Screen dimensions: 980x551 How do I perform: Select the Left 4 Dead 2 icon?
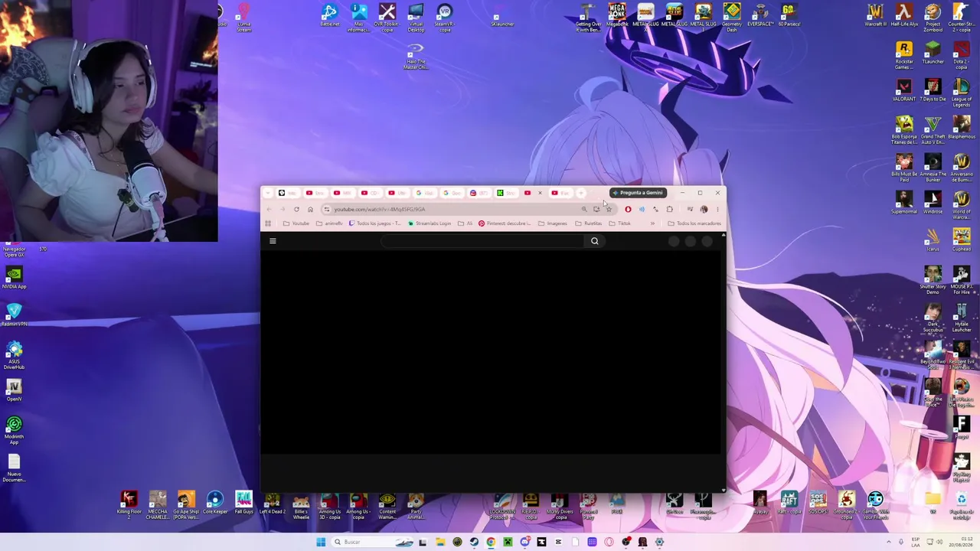point(272,503)
